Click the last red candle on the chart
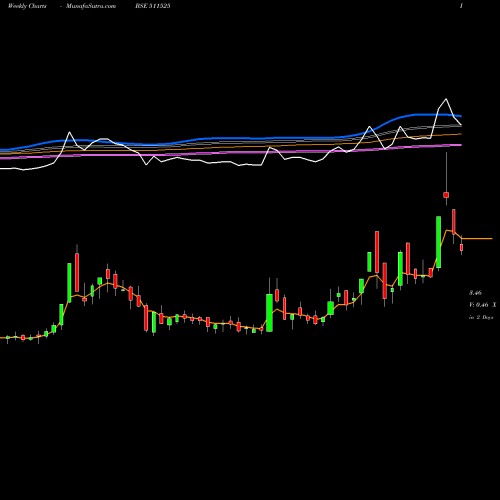Screen dimensions: 500x500 (x=462, y=247)
